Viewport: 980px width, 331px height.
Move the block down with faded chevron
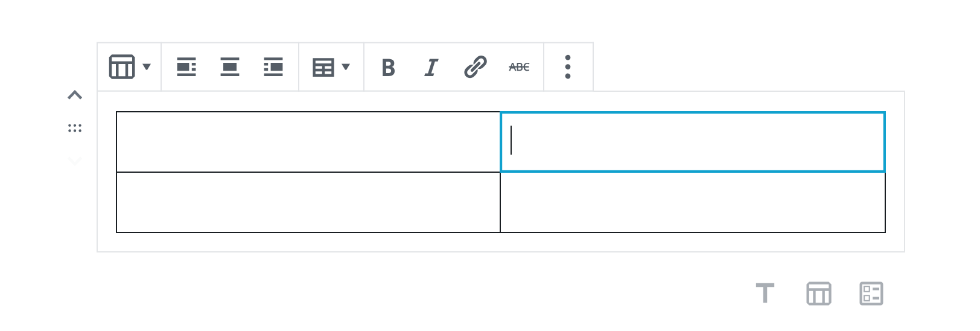coord(75,161)
